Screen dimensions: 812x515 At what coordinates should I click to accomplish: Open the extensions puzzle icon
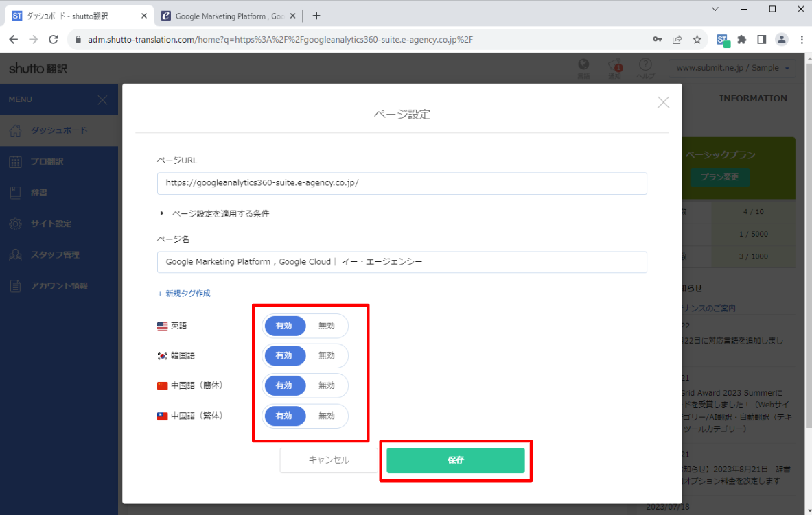click(742, 39)
